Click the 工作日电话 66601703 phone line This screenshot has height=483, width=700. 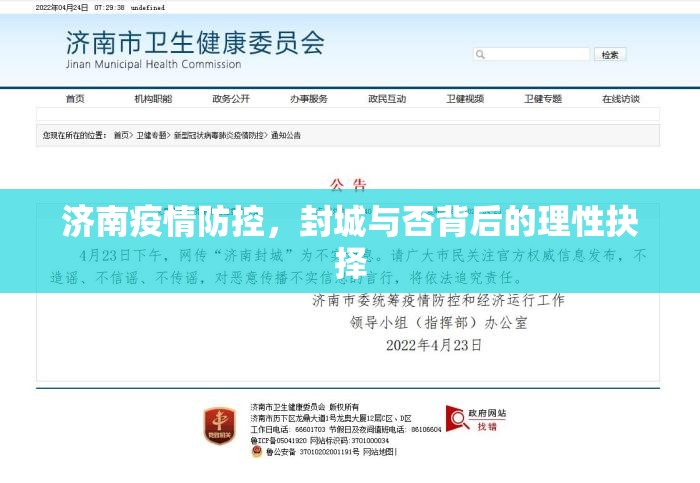tap(288, 429)
